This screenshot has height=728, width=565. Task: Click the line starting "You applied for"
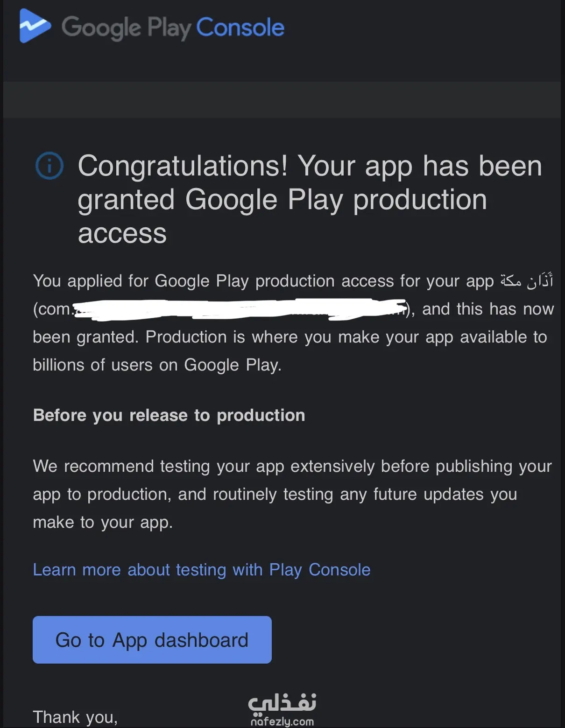(x=263, y=281)
